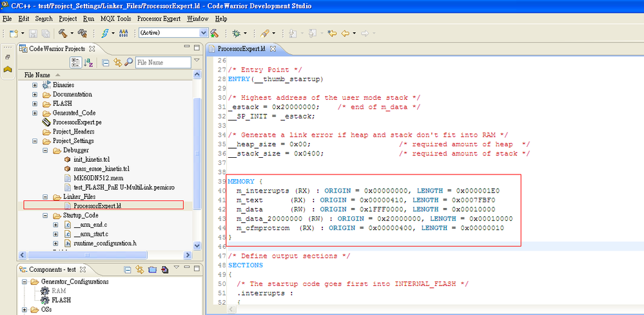644x315 pixels.
Task: Open the Search menu
Action: (44, 19)
